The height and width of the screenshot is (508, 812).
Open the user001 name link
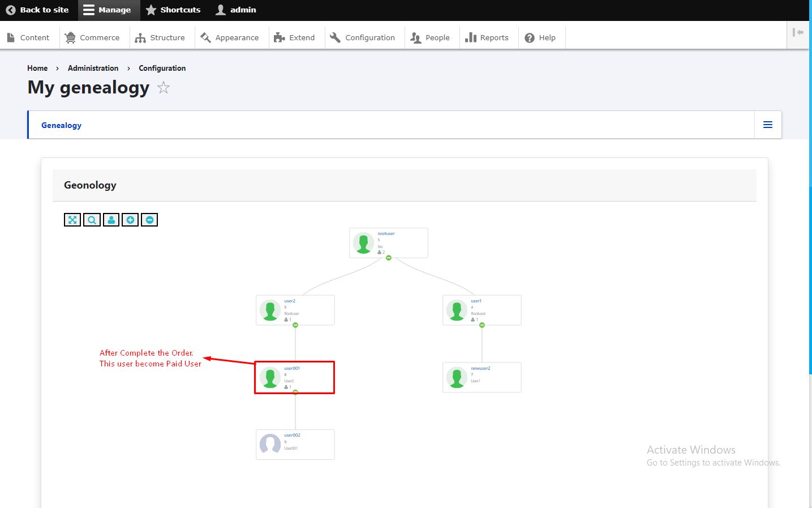[292, 368]
